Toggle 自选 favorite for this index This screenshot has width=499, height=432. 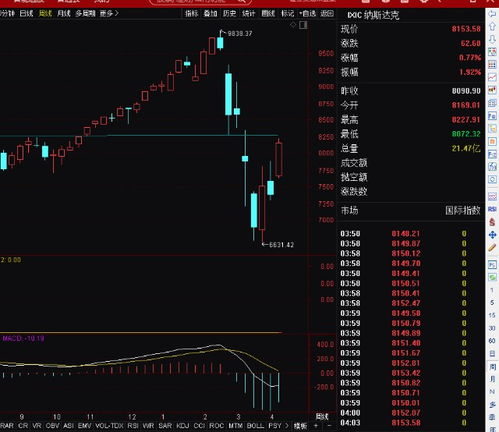(307, 13)
